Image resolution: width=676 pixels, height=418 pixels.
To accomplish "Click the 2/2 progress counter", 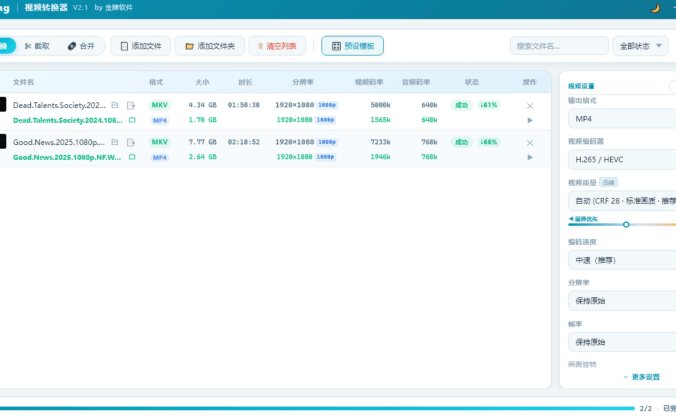I will (x=645, y=408).
